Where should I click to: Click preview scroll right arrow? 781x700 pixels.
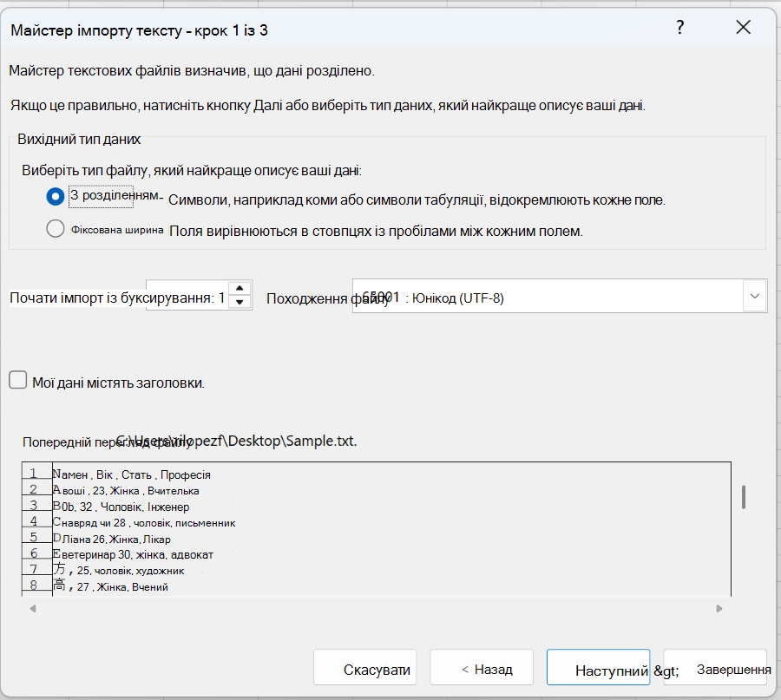(719, 608)
